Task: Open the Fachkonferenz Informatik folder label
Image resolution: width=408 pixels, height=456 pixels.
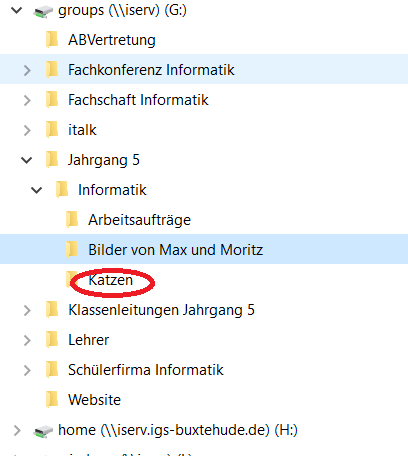Action: pos(151,70)
